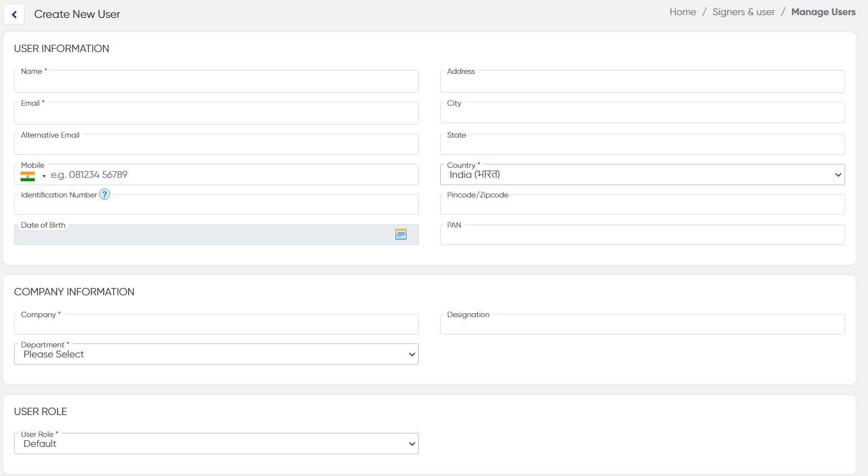Click Manage Users breadcrumb
This screenshot has width=868, height=476.
coord(823,12)
